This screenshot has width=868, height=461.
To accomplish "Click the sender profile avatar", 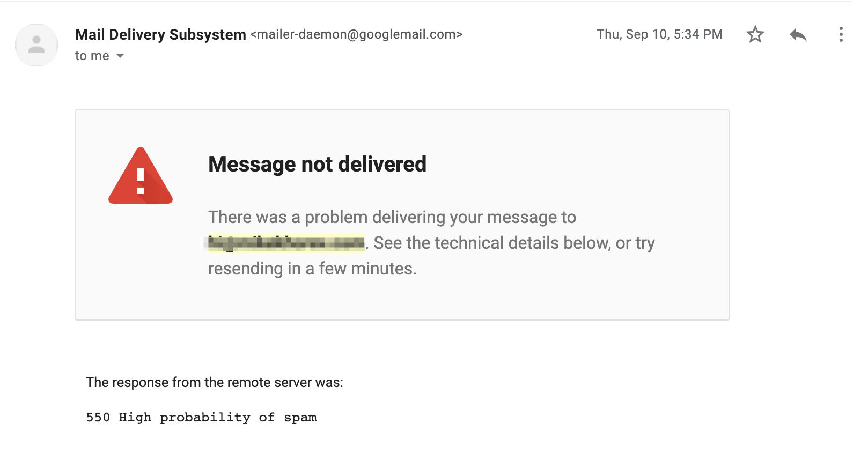I will (x=36, y=45).
